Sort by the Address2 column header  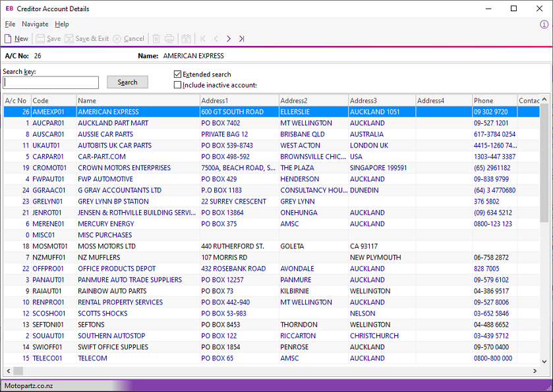(314, 100)
